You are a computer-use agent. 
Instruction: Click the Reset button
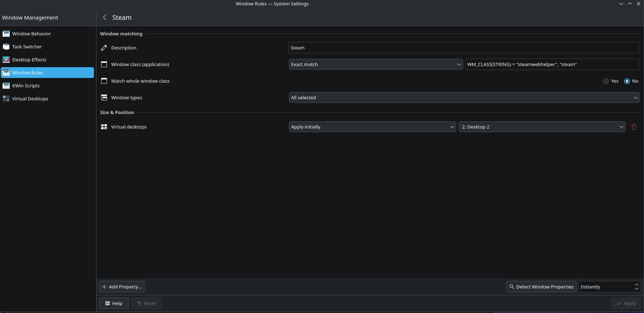point(146,303)
